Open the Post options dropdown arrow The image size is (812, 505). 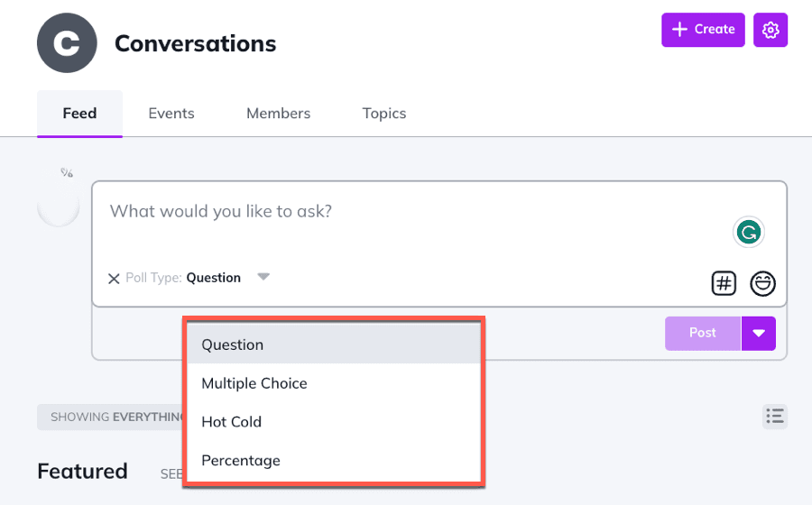(x=759, y=333)
